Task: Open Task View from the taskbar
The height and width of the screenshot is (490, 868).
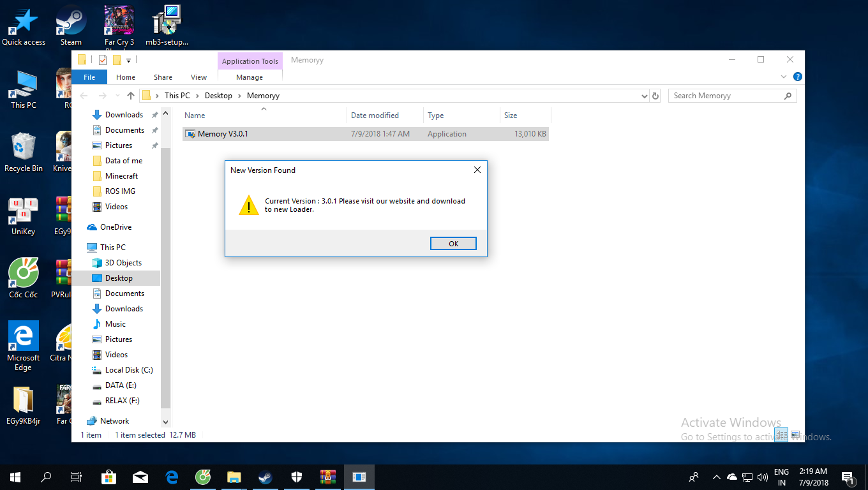Action: tap(77, 477)
